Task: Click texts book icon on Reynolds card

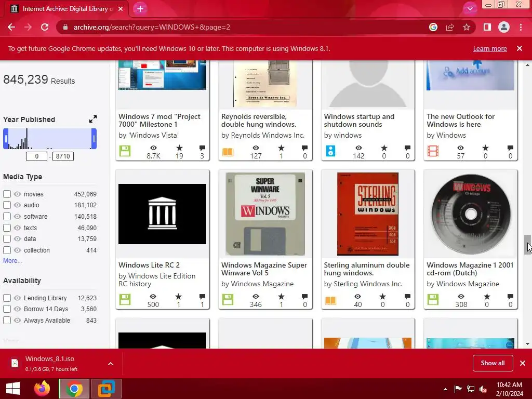Action: [x=228, y=152]
